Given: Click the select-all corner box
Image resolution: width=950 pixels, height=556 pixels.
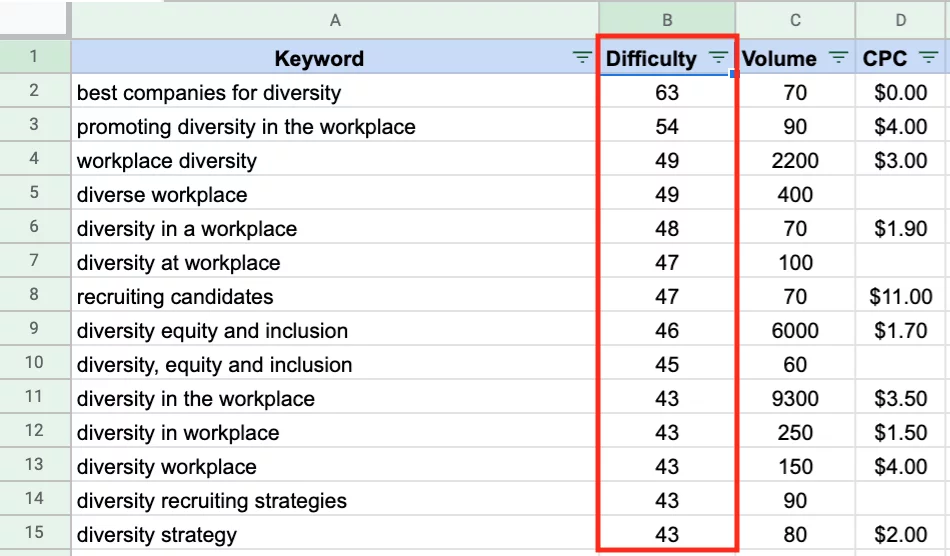Looking at the screenshot, I should 34,20.
